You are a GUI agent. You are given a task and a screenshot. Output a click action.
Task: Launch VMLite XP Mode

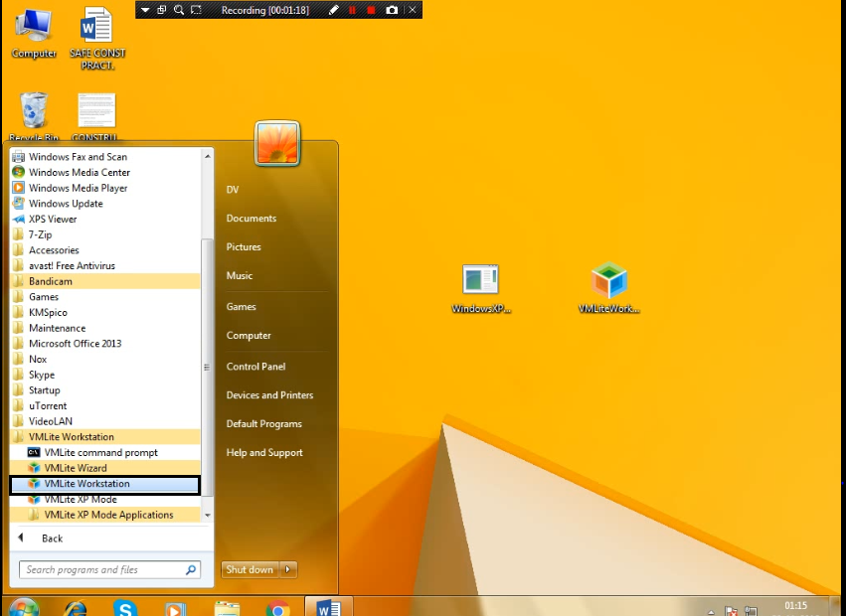[x=105, y=500]
